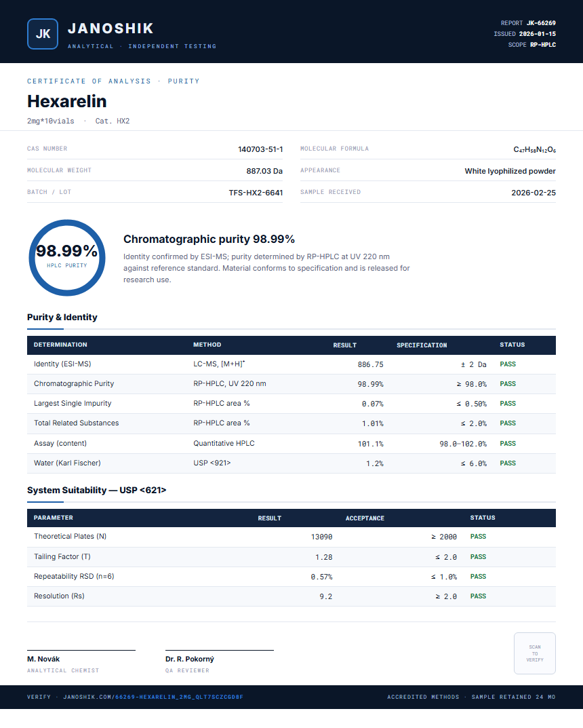The image size is (583, 728).
Task: Click sample received date 2026-02-25
Action: 534,193
